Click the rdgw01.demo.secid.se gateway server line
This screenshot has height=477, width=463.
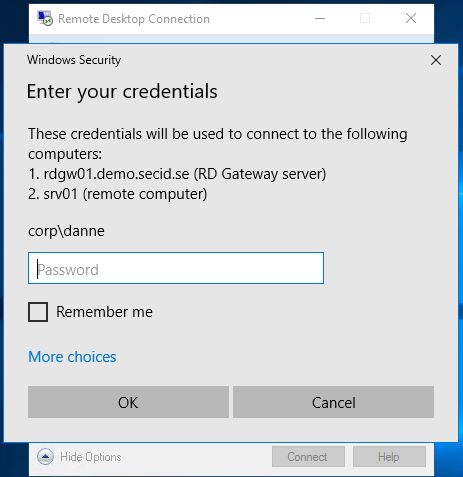pyautogui.click(x=177, y=174)
